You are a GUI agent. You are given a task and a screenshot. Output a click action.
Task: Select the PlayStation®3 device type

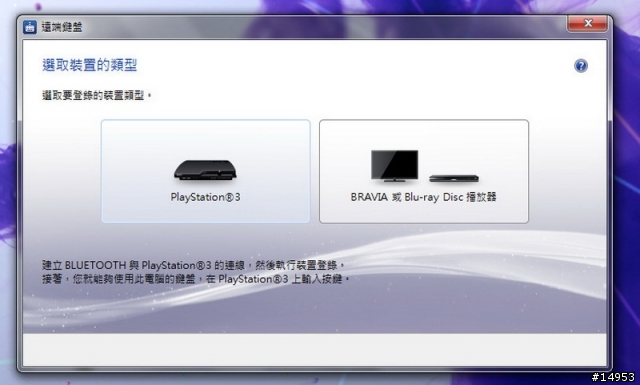[206, 171]
